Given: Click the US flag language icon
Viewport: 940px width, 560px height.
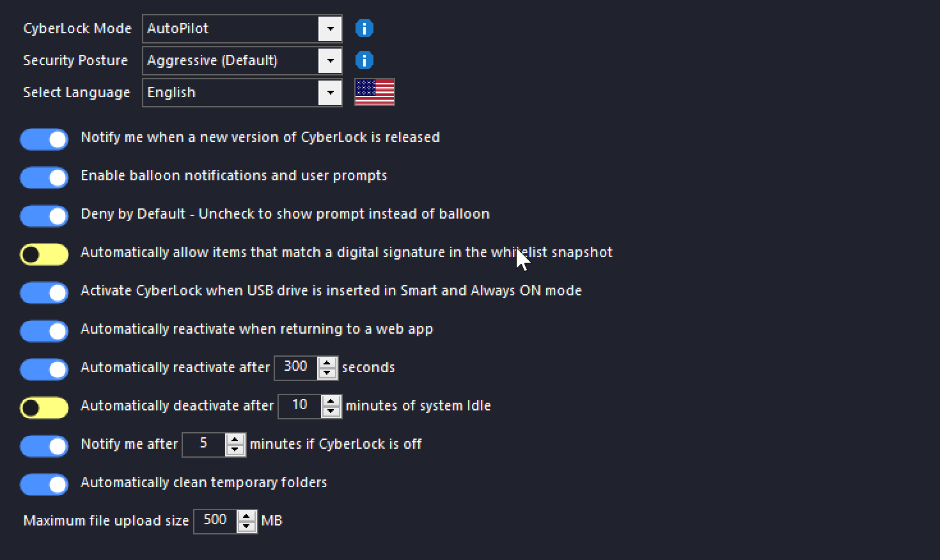Looking at the screenshot, I should click(x=375, y=92).
